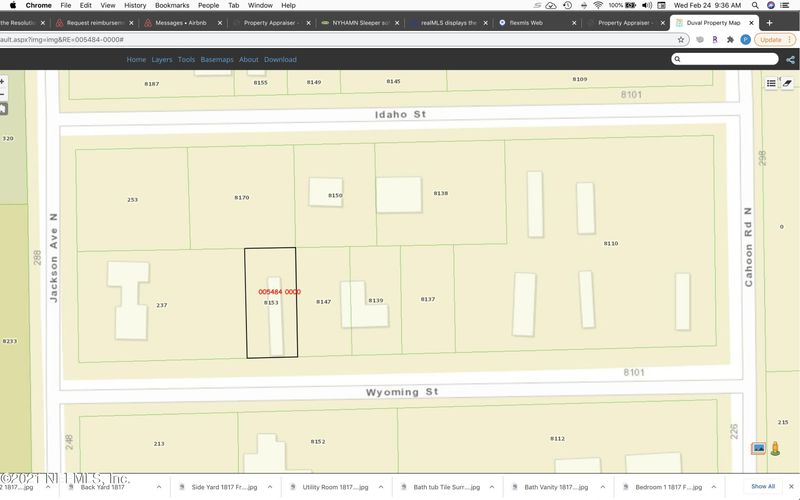Screen dimensions: 800x500
Task: Expand options for Bedroom 1 1817 download
Action: [714, 487]
